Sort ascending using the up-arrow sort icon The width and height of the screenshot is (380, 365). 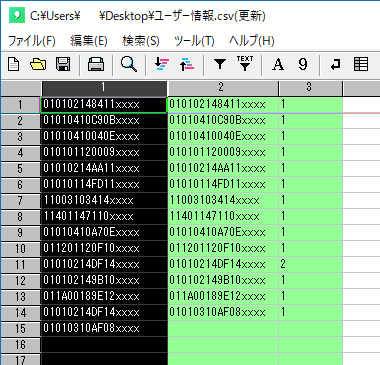point(187,64)
